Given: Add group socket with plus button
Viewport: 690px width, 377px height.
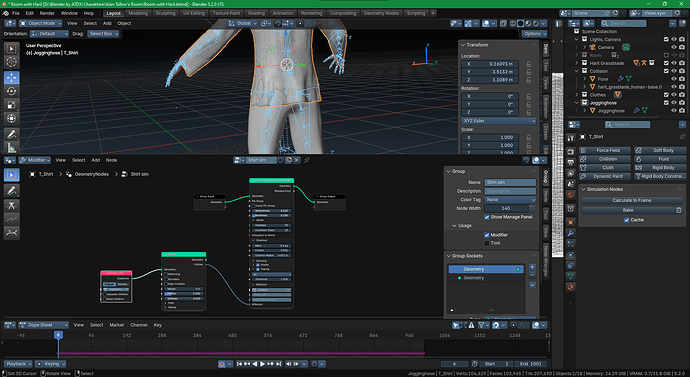Looking at the screenshot, I should pyautogui.click(x=532, y=267).
